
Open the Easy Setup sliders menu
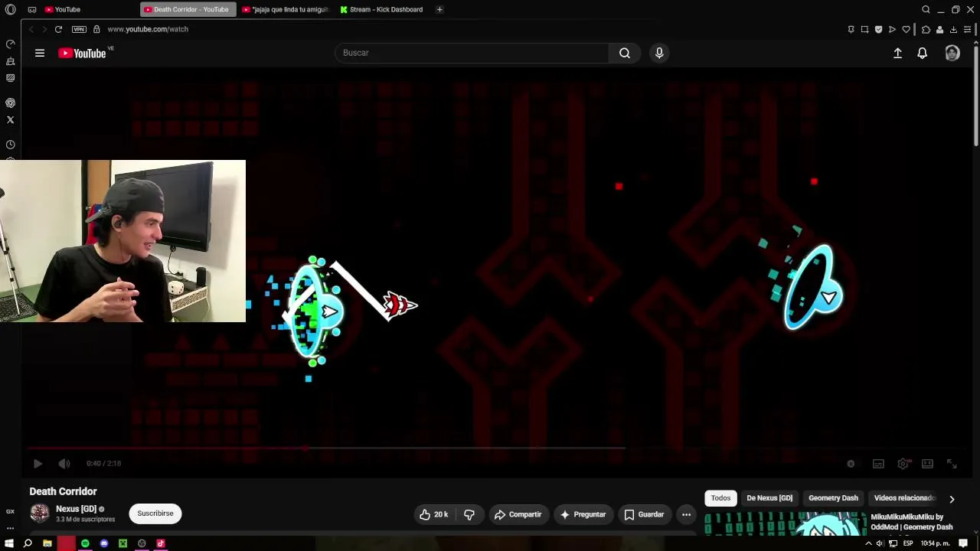pos(967,29)
